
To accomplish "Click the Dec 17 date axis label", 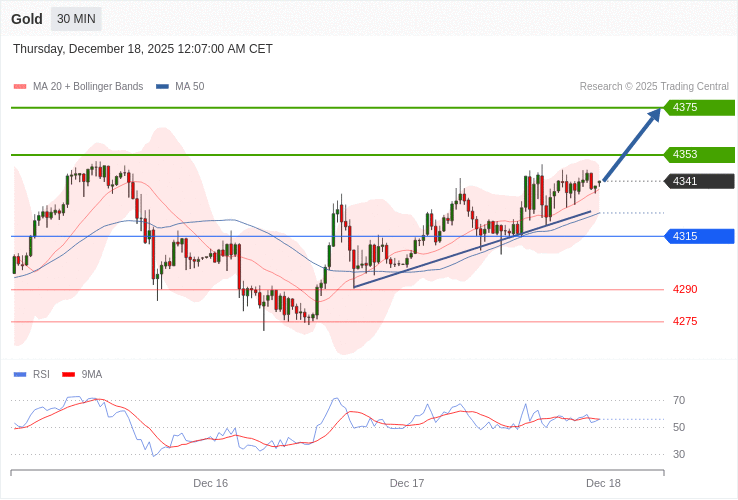I will click(x=407, y=483).
